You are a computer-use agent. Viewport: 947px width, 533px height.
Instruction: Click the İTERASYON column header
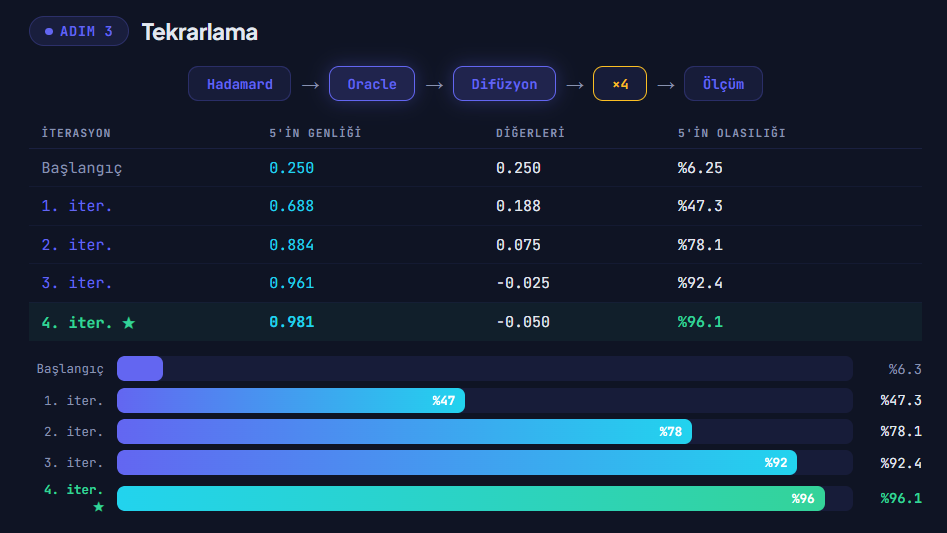(x=76, y=133)
